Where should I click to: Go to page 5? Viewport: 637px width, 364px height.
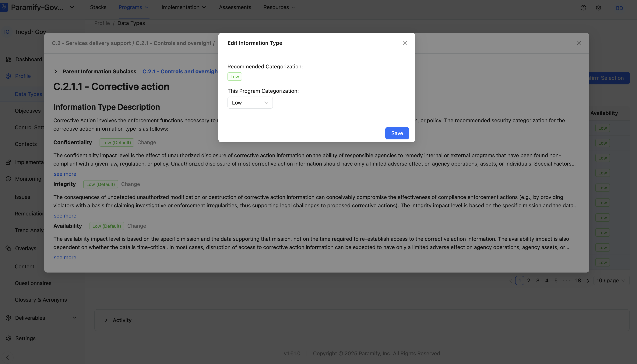point(556,280)
